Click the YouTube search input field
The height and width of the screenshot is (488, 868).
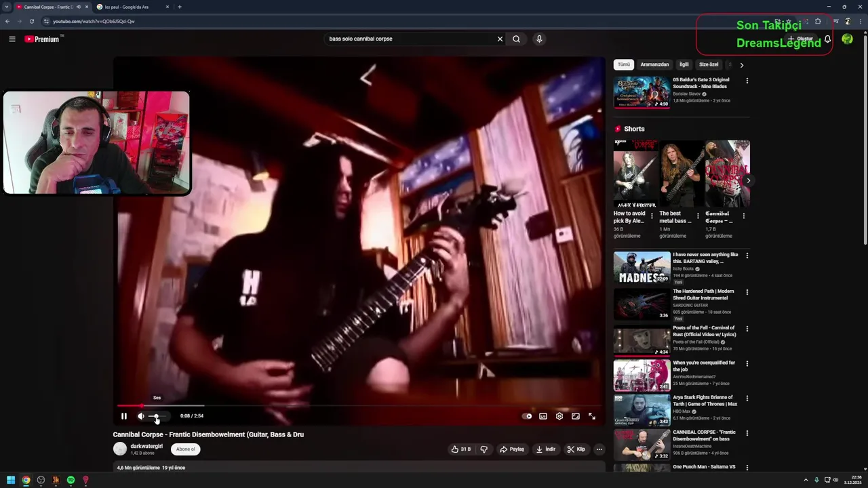click(x=410, y=39)
